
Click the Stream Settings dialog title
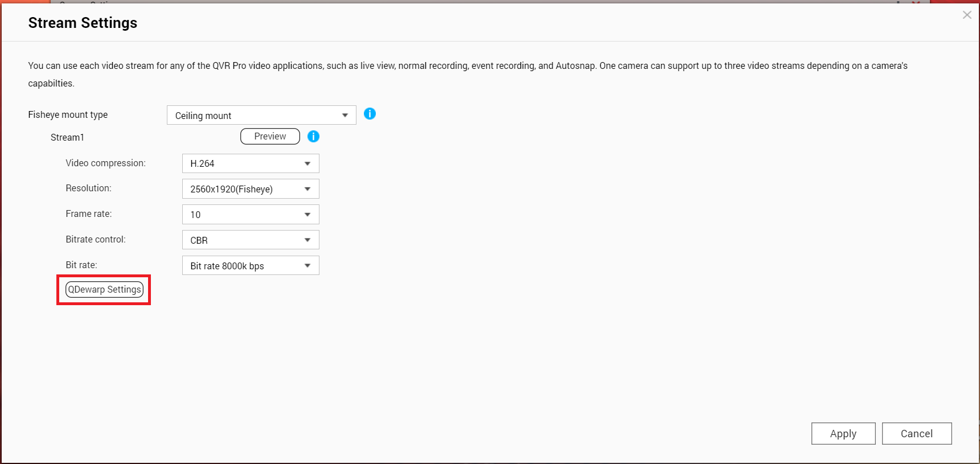[x=83, y=23]
